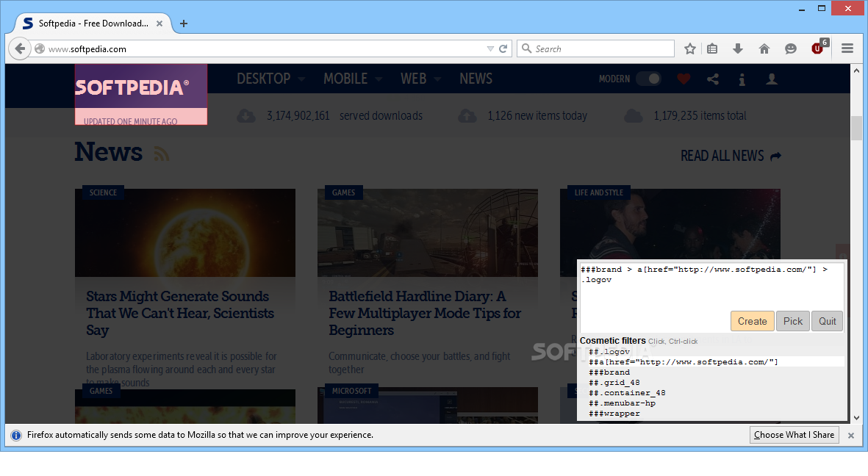This screenshot has width=868, height=476.
Task: Open the NEWS menu item
Action: click(x=476, y=79)
